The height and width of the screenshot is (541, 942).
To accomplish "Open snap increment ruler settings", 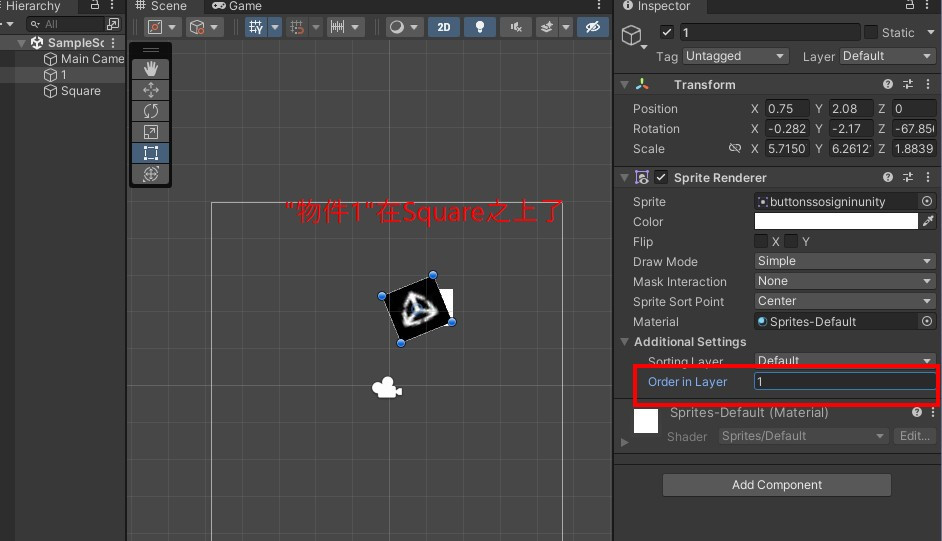I will tap(345, 27).
